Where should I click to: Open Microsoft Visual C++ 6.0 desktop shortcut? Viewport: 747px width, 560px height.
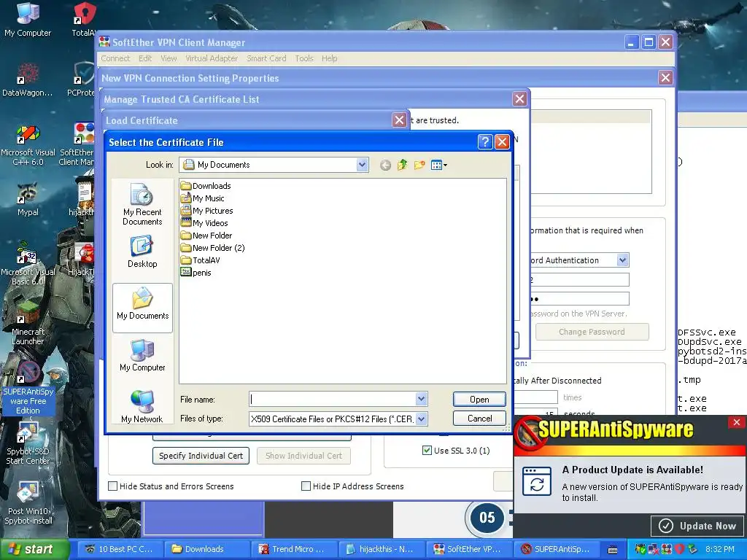pyautogui.click(x=28, y=145)
